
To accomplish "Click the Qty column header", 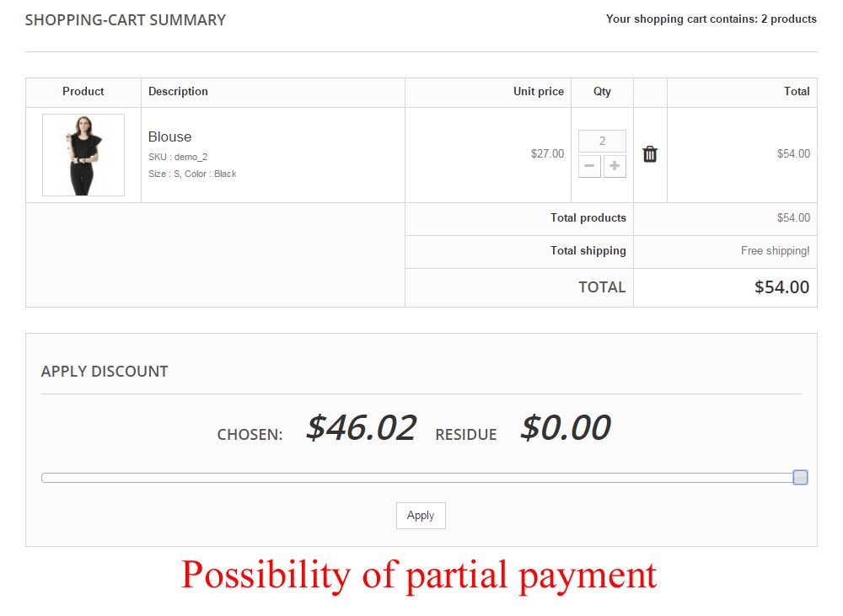I will (602, 91).
